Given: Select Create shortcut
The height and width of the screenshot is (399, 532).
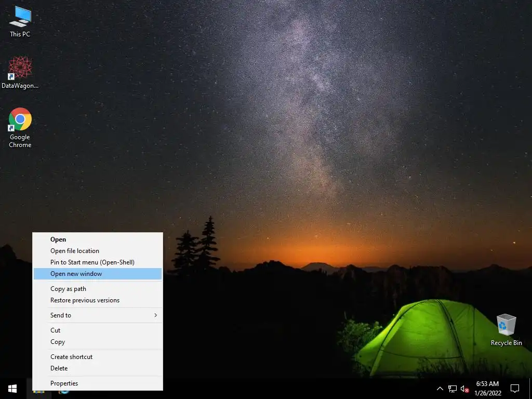Looking at the screenshot, I should [x=98, y=356].
